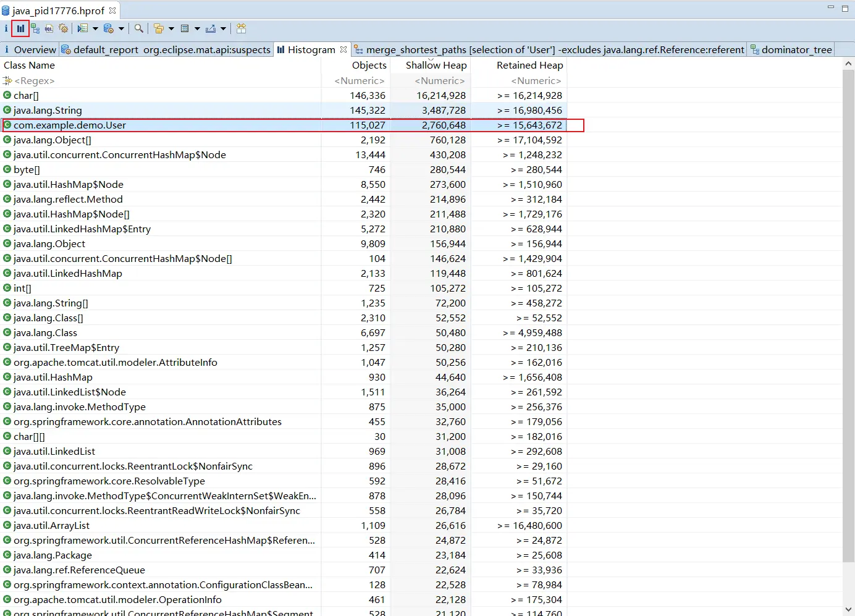
Task: Open the Dominator Tree toolbar icon
Action: tap(35, 28)
